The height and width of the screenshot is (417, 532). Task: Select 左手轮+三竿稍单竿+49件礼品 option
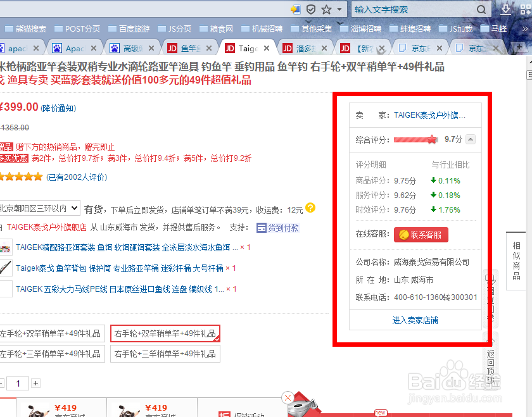tap(51, 354)
